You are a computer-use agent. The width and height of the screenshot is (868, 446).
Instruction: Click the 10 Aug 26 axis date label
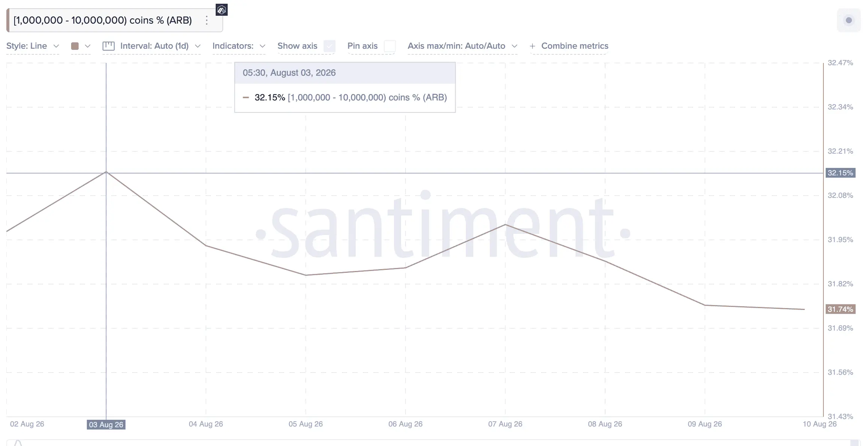pos(819,424)
